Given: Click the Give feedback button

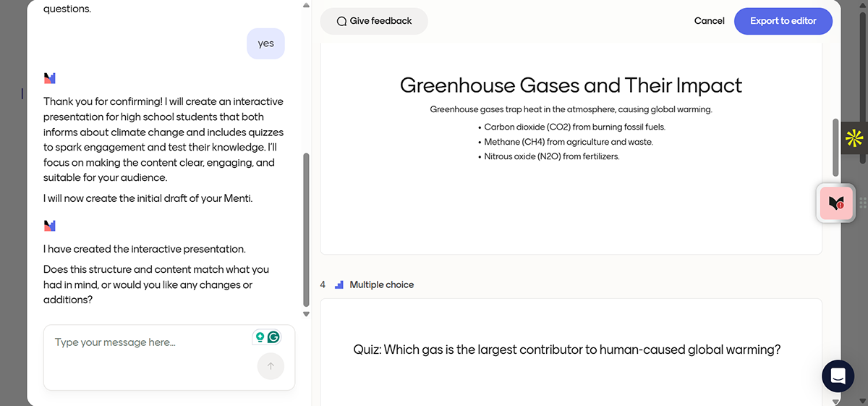Looking at the screenshot, I should point(374,21).
